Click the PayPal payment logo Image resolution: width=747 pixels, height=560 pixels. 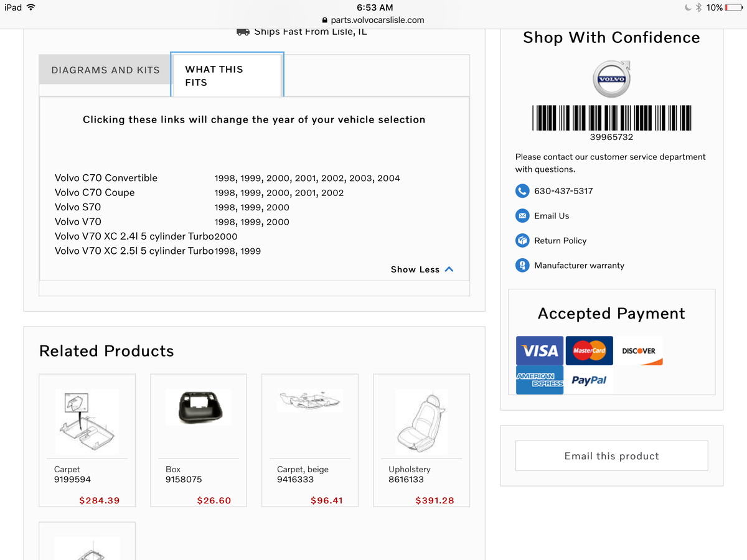588,380
